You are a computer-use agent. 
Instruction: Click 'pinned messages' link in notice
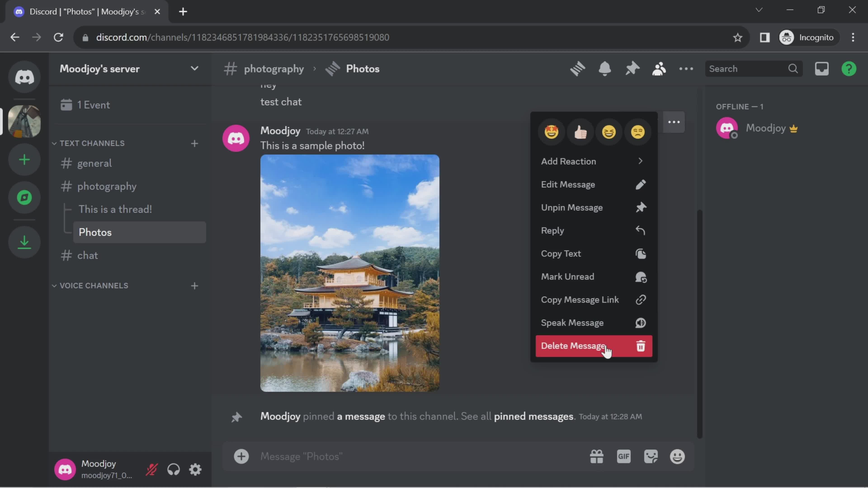tap(533, 417)
